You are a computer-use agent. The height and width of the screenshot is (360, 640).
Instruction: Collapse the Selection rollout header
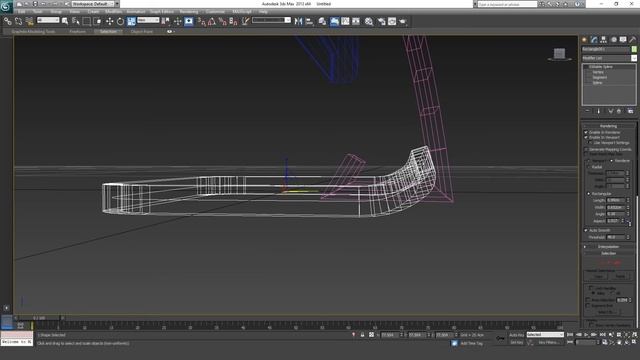tap(608, 253)
